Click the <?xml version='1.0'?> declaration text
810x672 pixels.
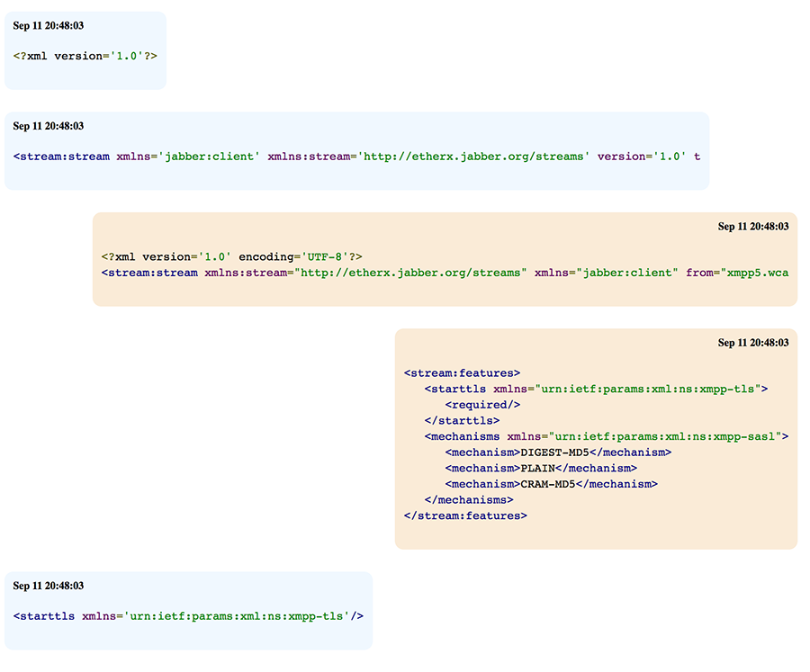click(85, 56)
